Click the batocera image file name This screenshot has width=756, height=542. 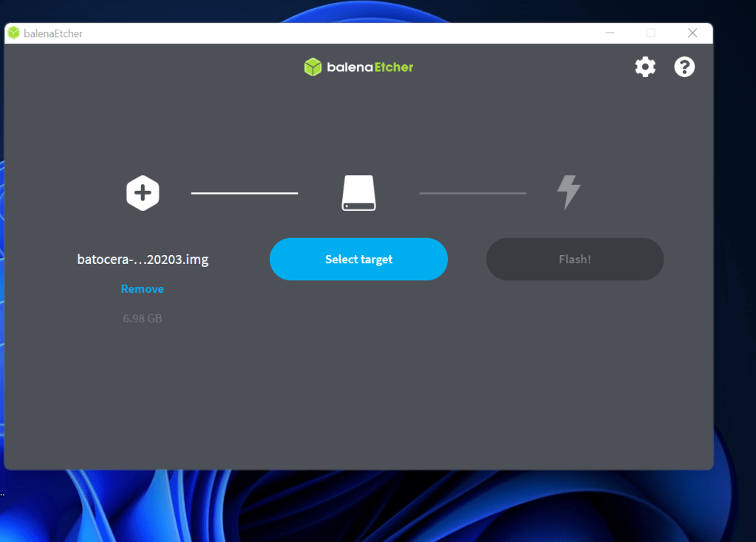tap(143, 260)
